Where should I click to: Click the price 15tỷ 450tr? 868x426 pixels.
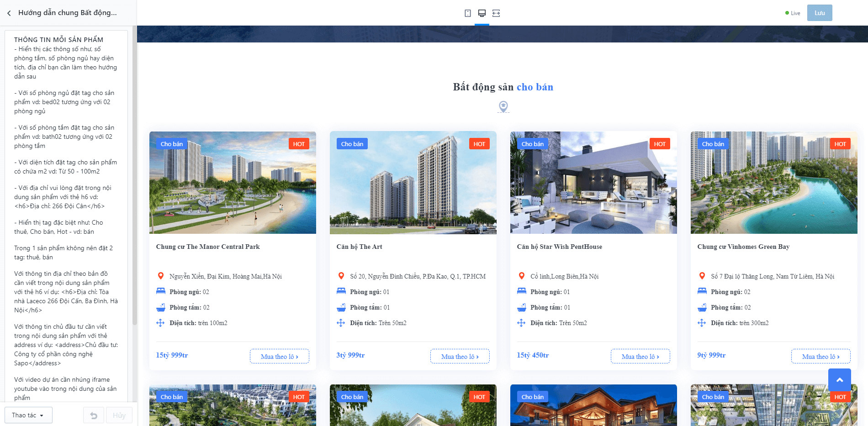533,355
